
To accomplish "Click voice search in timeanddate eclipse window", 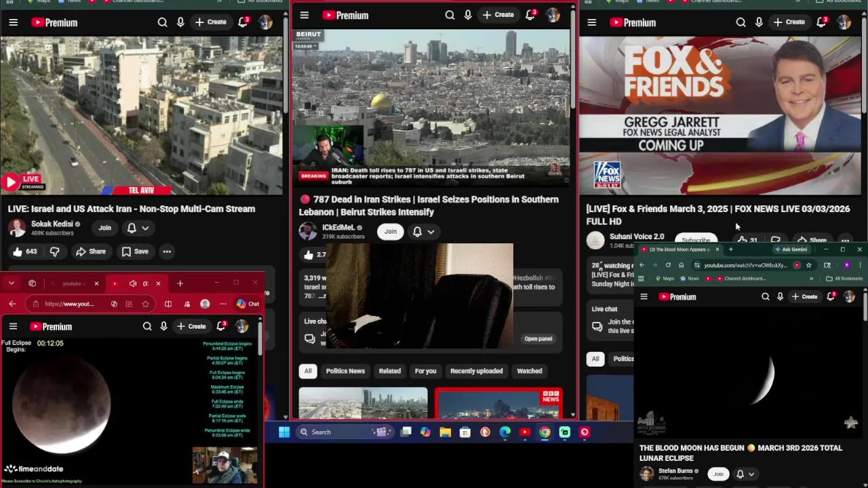I will 163,327.
